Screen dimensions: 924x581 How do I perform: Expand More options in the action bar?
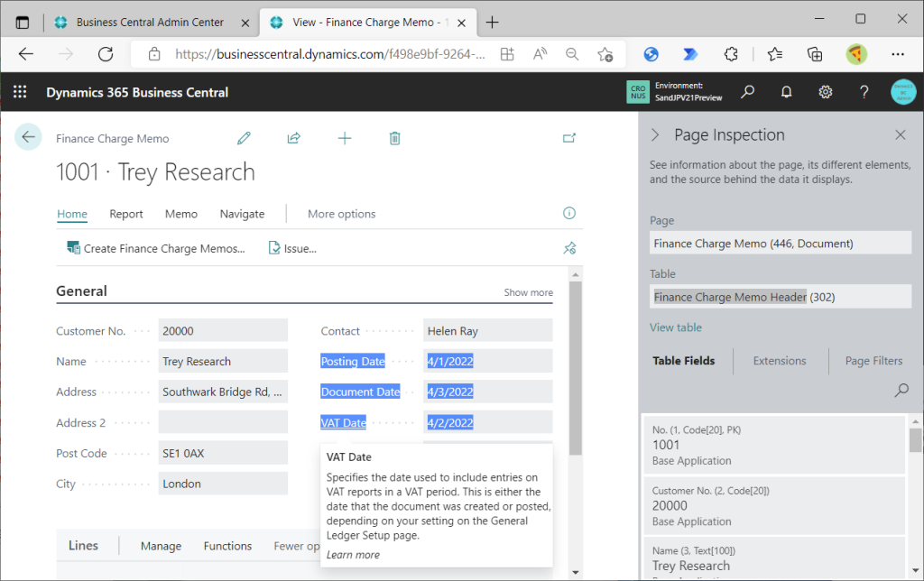point(341,214)
